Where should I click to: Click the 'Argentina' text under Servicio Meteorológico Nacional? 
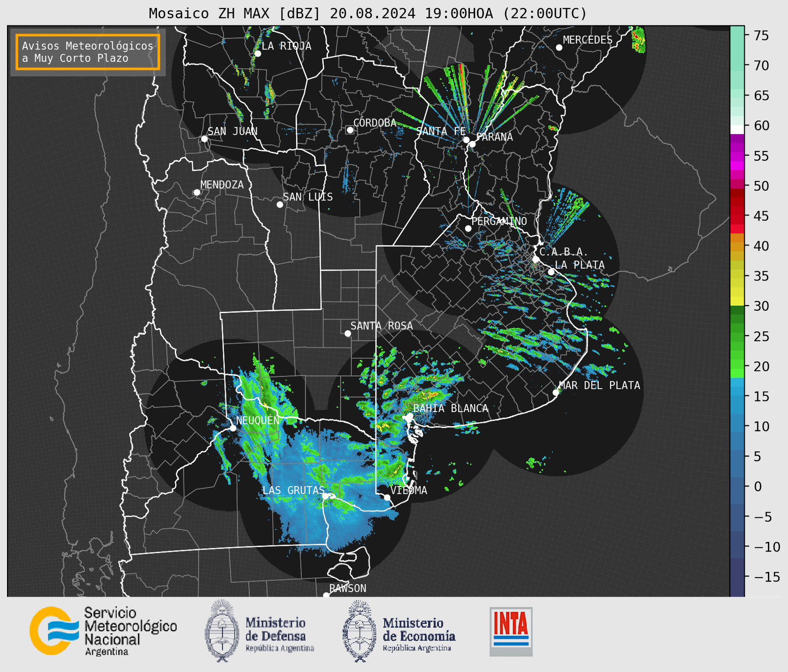106,652
